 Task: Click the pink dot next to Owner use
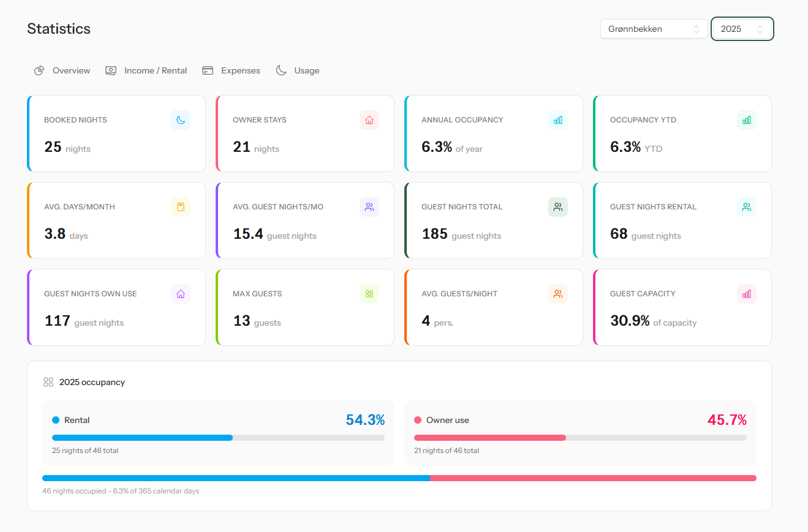tap(418, 420)
